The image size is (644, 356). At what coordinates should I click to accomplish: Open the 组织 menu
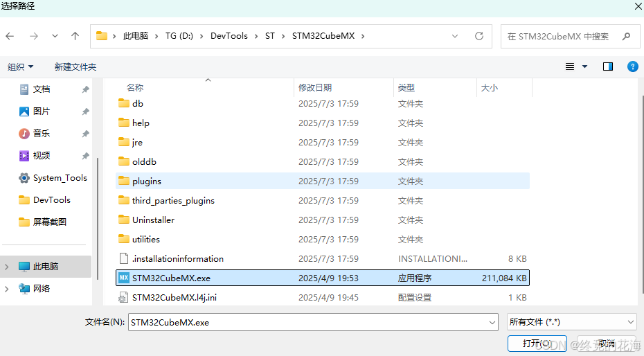21,66
